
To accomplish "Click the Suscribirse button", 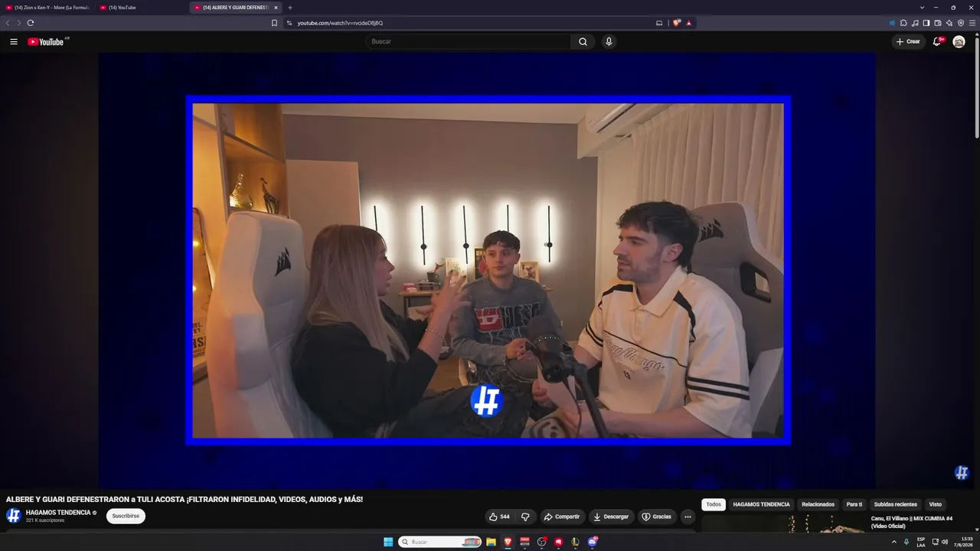I will [126, 516].
